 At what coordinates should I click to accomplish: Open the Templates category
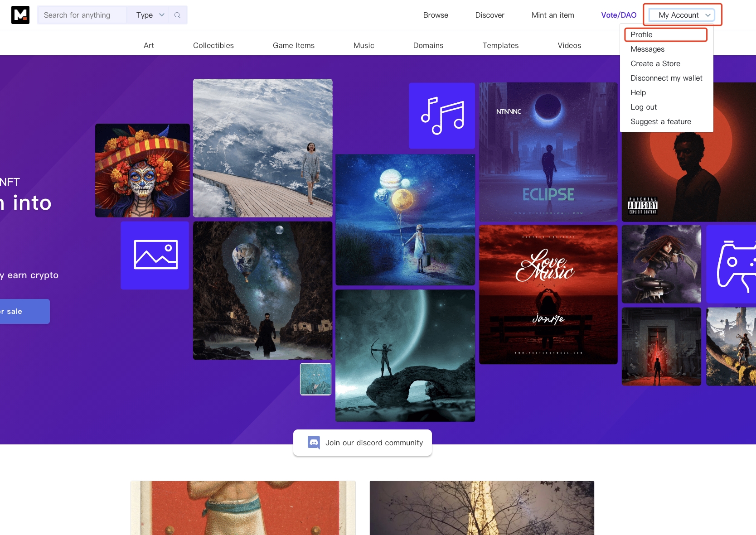500,45
